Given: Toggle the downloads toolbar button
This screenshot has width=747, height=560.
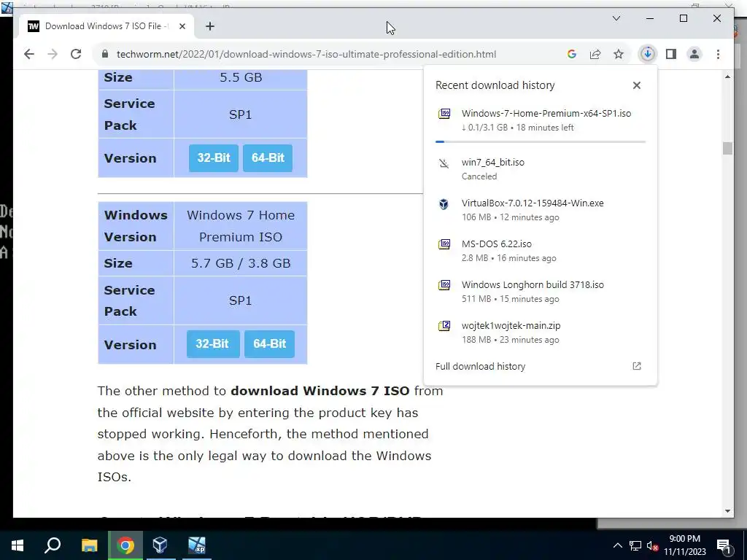Looking at the screenshot, I should [x=648, y=54].
